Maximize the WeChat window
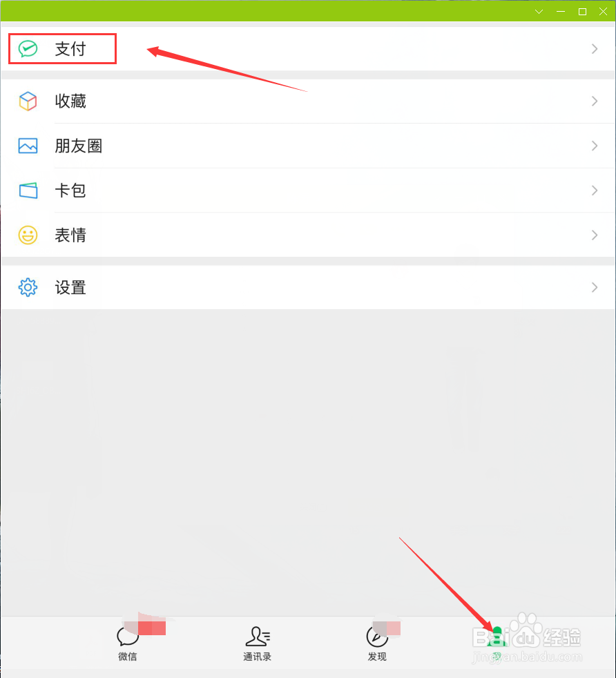The height and width of the screenshot is (678, 616). coord(582,12)
